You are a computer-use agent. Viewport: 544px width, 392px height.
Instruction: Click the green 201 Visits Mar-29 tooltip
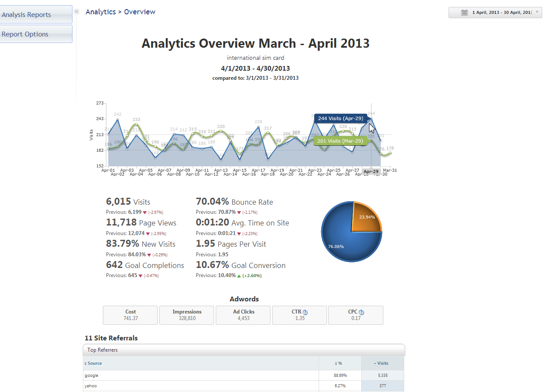[340, 141]
